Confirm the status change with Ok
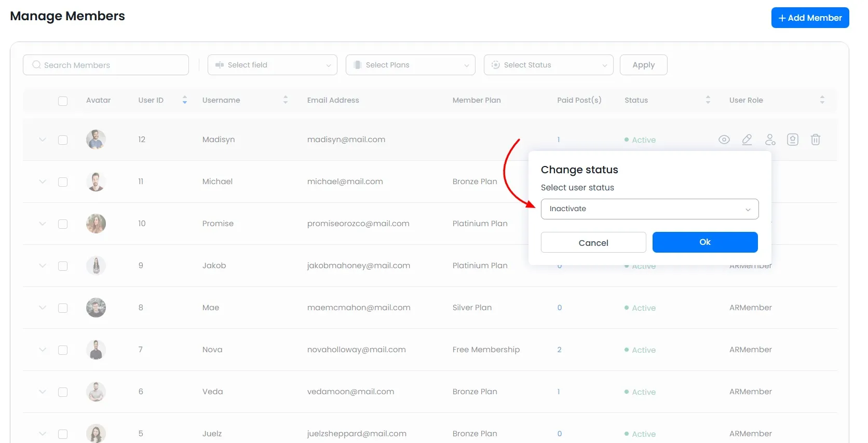 click(x=704, y=242)
